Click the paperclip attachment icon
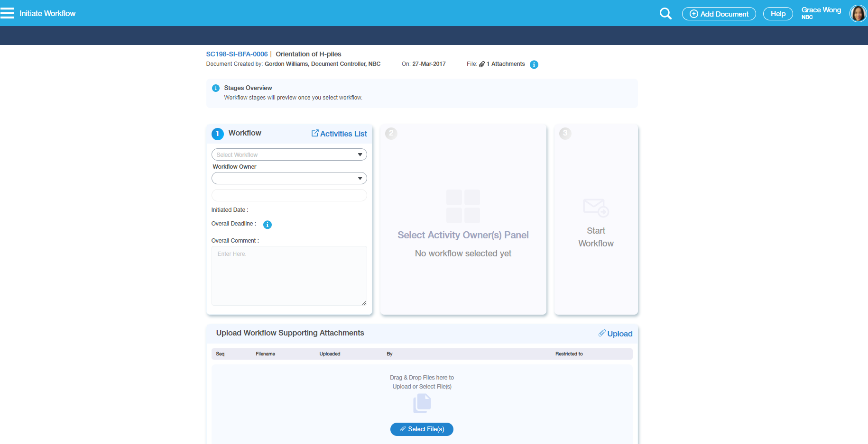The height and width of the screenshot is (444, 868). pos(482,64)
